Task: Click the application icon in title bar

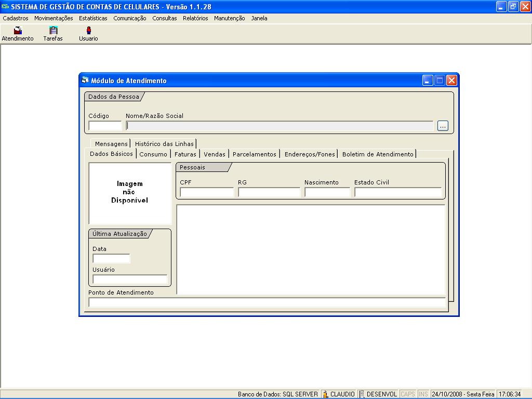Action: [5, 7]
